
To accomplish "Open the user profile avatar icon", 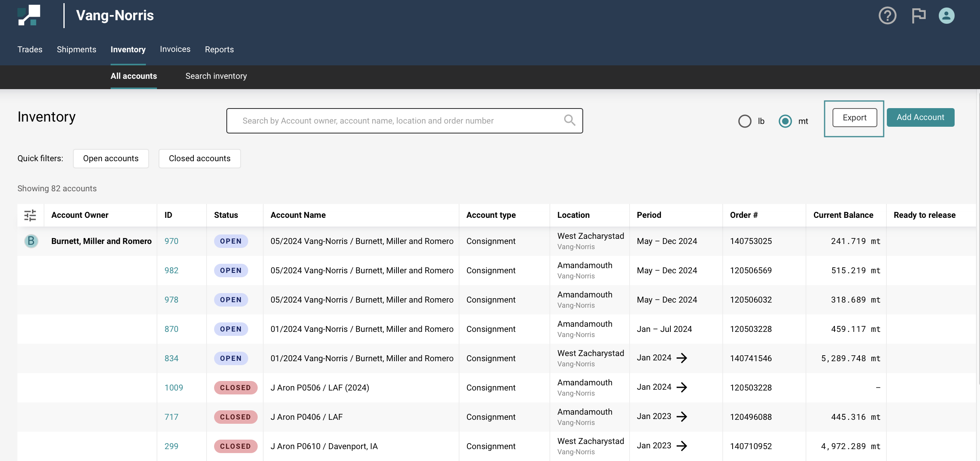I will pyautogui.click(x=946, y=16).
